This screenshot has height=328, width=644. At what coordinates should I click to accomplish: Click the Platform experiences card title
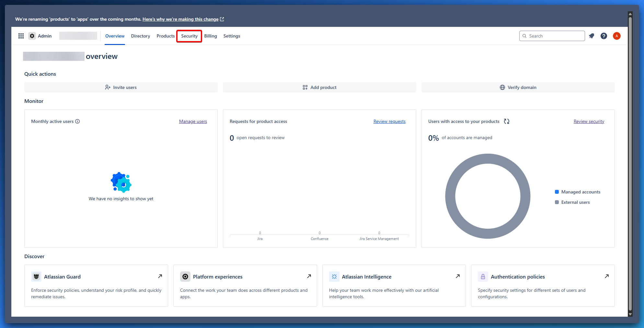(218, 277)
